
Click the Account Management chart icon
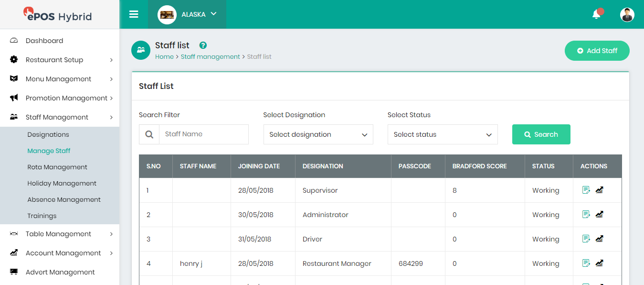pyautogui.click(x=14, y=253)
